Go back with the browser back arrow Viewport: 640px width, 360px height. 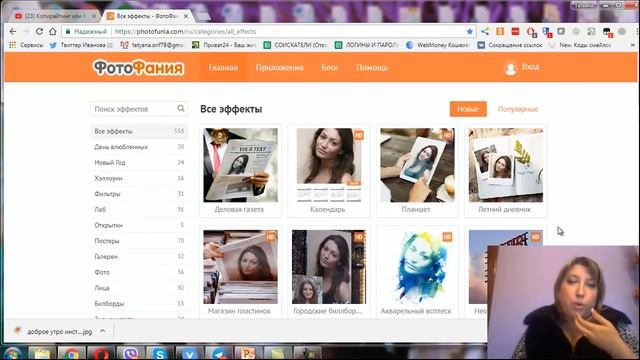tap(13, 31)
